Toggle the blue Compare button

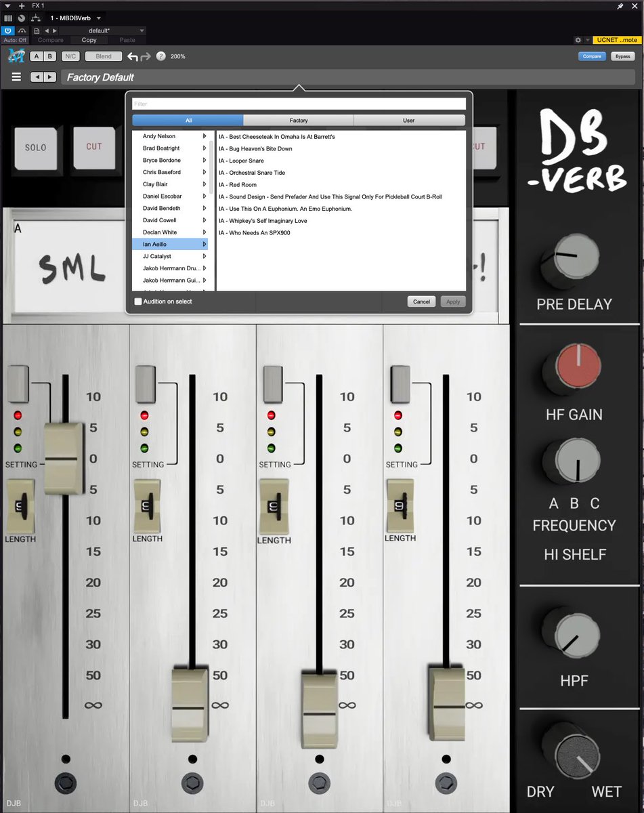pos(592,56)
